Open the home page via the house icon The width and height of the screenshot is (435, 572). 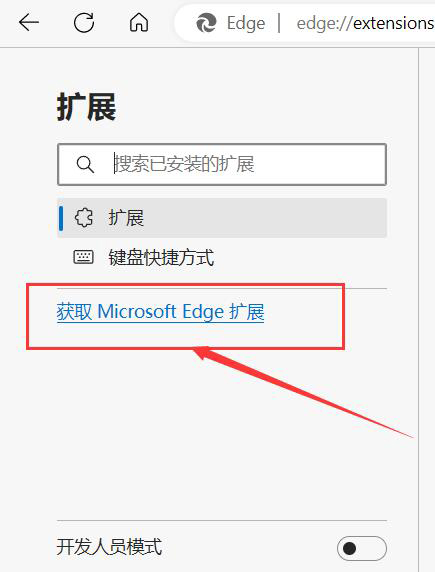139,23
